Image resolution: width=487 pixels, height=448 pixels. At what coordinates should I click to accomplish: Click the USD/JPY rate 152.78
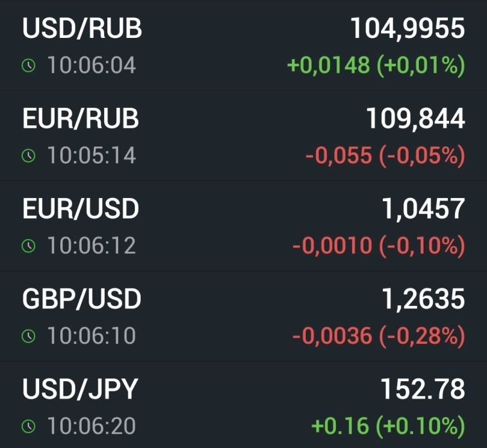click(x=423, y=389)
